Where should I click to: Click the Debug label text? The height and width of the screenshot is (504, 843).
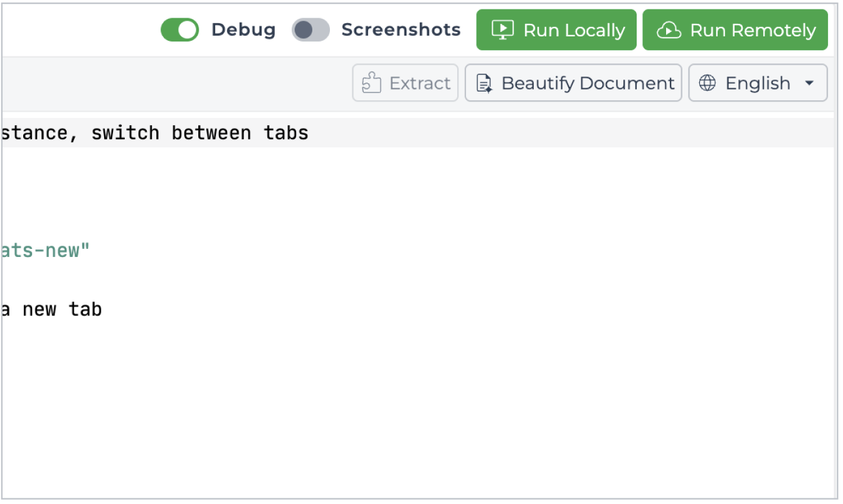coord(243,29)
